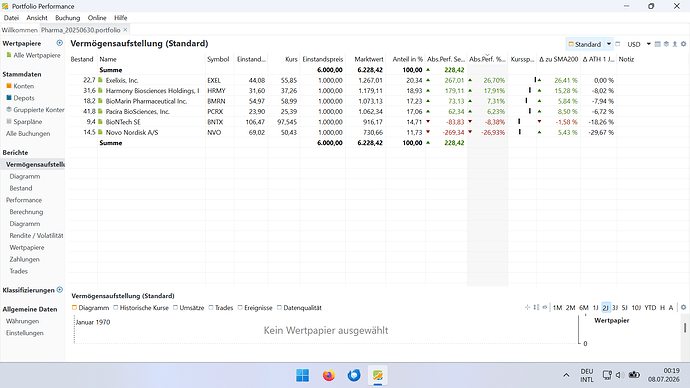This screenshot has width=690, height=388.
Task: Click the scrollbar beside Wertpapier legend
Action: click(x=685, y=328)
